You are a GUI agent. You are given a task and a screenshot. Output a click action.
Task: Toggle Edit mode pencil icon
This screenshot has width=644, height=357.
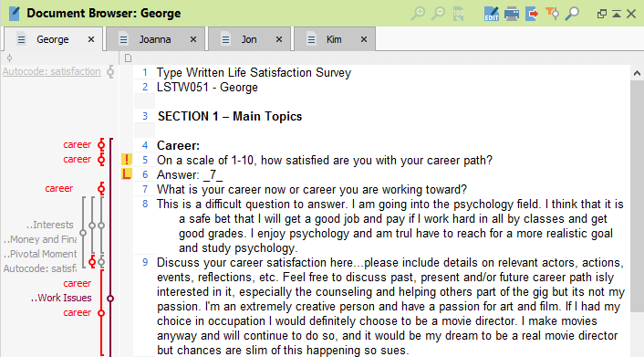[492, 14]
